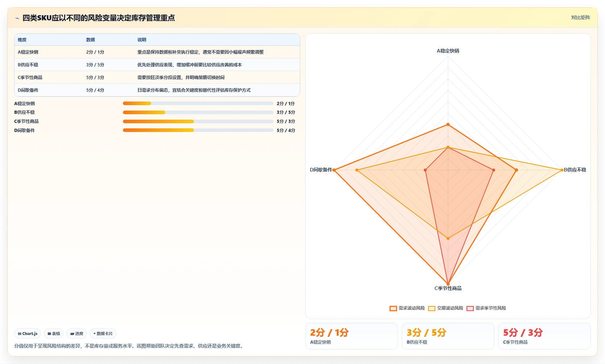The width and height of the screenshot is (605, 364).
Task: Click the progress value 5分 / 3分 beside C季节性商品 bar
Action: click(x=286, y=121)
